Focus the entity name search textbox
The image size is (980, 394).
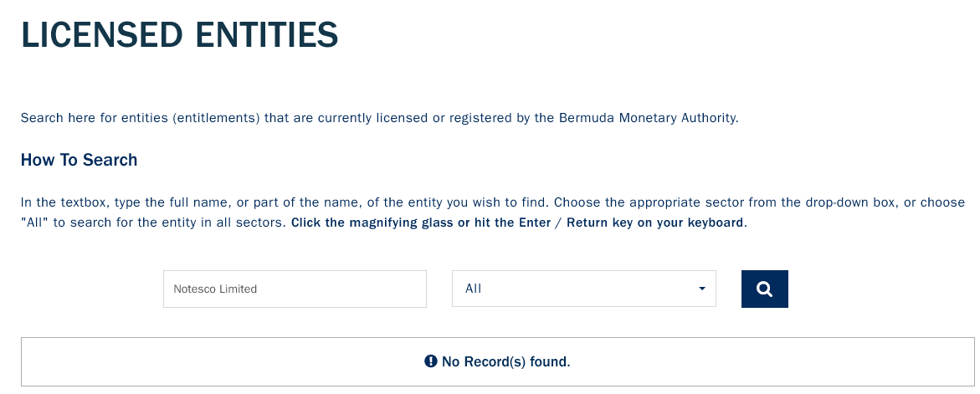click(x=295, y=289)
